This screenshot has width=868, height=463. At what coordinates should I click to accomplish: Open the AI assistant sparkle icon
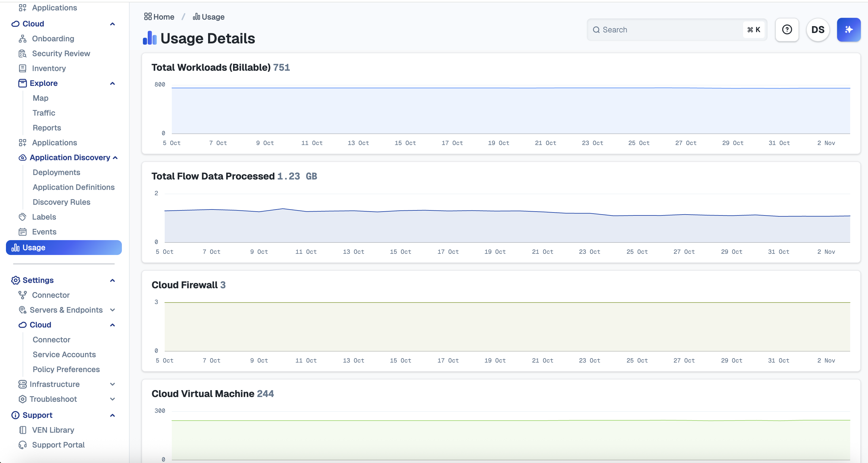pos(849,30)
